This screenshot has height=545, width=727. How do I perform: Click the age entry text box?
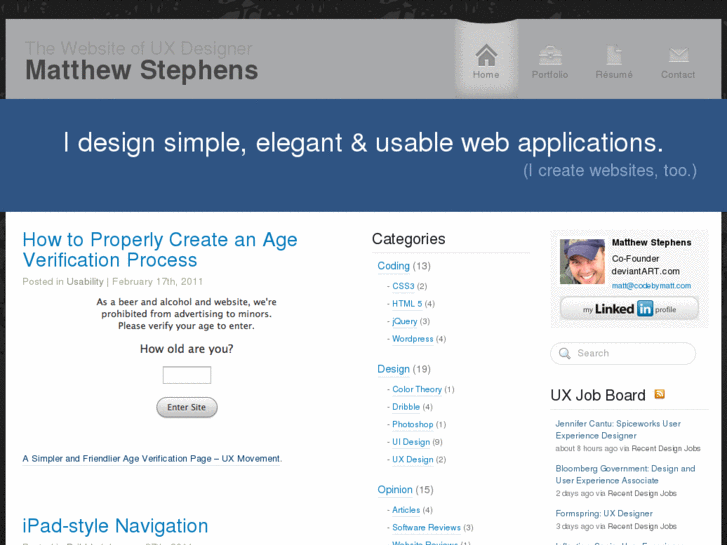coord(187,375)
